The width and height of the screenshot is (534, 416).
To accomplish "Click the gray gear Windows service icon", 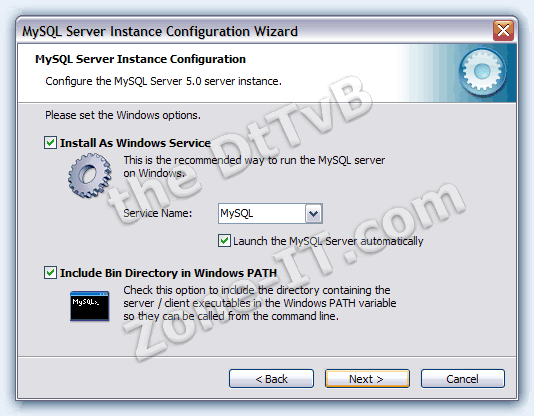I will coord(90,175).
